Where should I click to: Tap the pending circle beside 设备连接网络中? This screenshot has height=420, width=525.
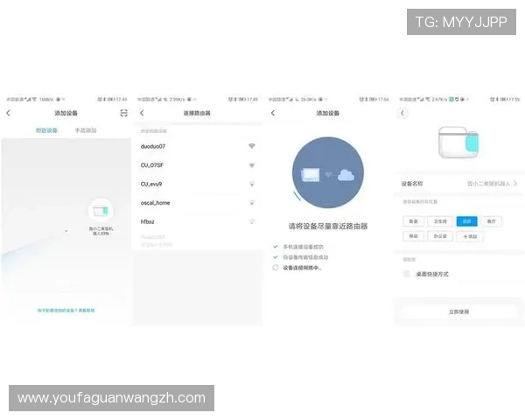(276, 268)
